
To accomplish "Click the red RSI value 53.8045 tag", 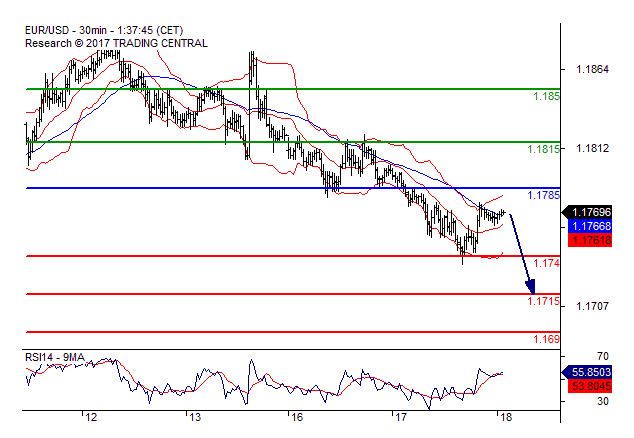I will [590, 386].
